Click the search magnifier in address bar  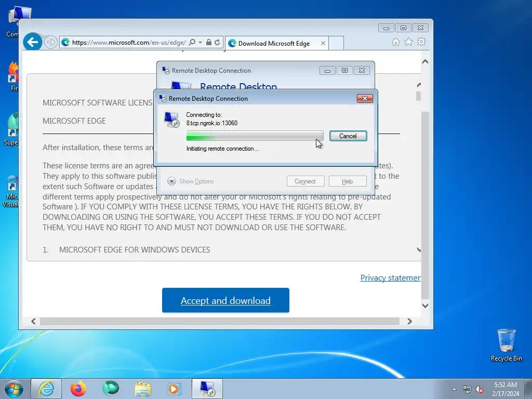click(192, 42)
